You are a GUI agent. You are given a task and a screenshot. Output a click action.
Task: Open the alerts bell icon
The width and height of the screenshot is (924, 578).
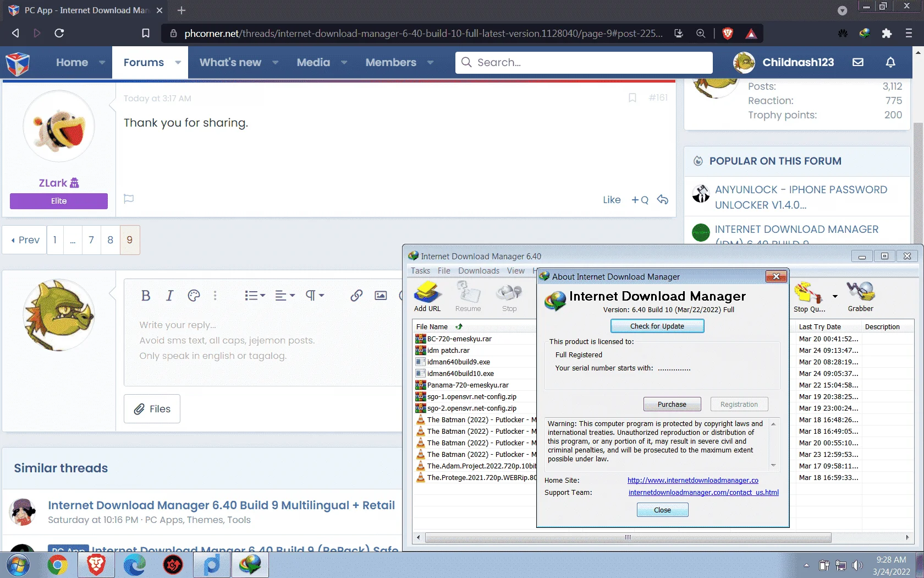890,62
